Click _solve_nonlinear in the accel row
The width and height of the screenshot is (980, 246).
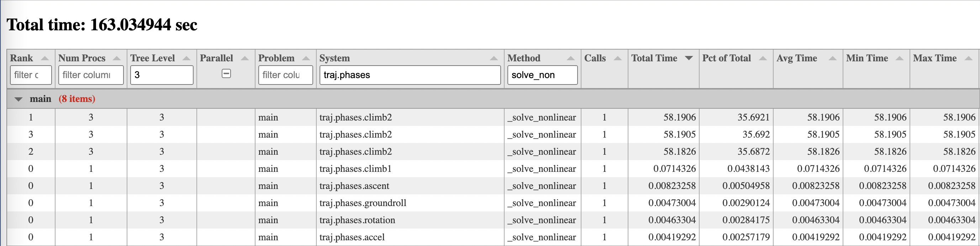pos(542,237)
